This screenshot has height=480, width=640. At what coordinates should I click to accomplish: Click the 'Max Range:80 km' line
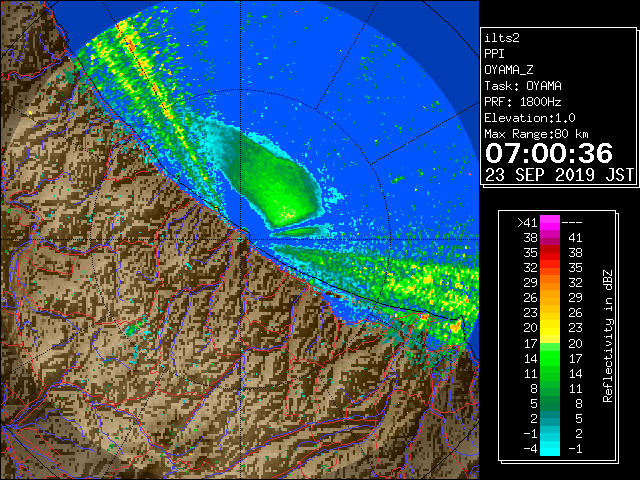pyautogui.click(x=536, y=134)
